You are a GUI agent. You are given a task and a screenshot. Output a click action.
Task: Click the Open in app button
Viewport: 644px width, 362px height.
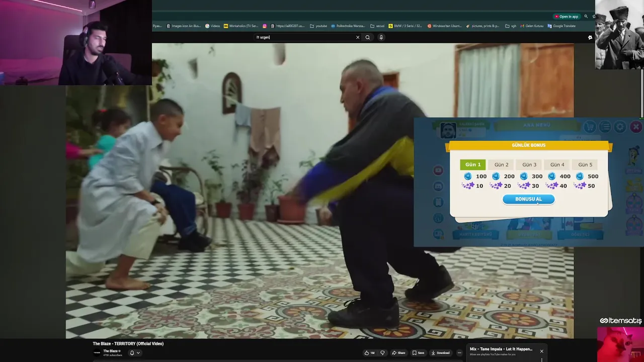(x=567, y=17)
